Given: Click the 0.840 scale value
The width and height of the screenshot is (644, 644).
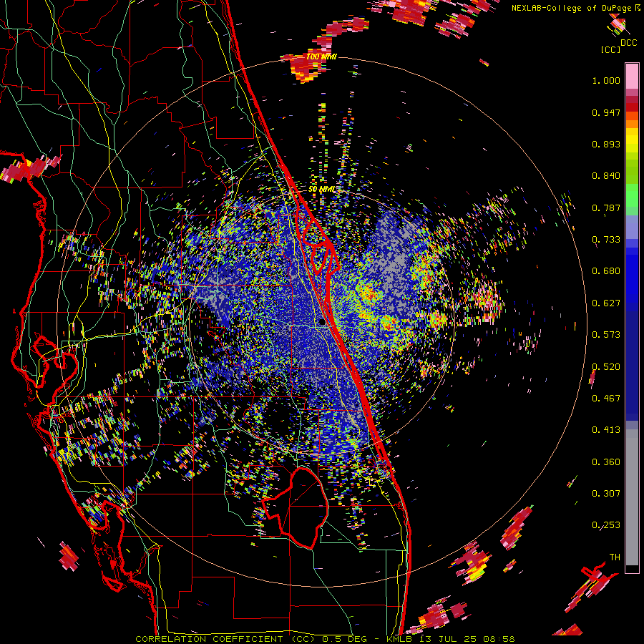Looking at the screenshot, I should click(606, 176).
